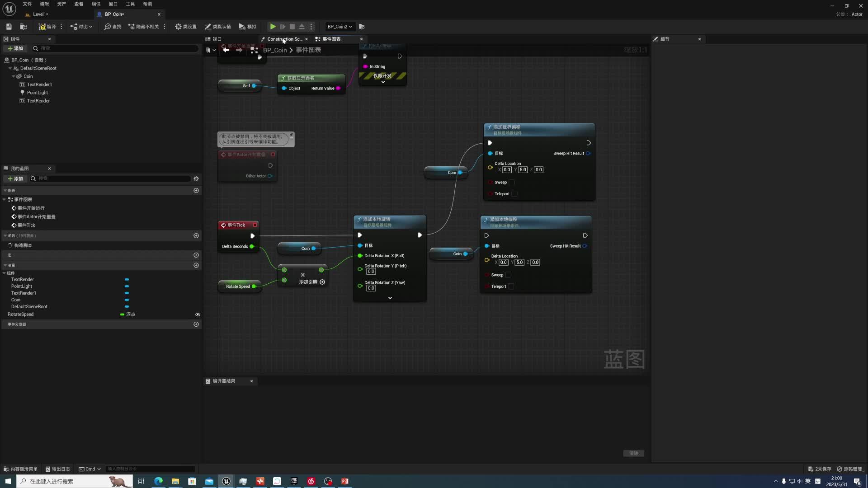Click 添加 in the My Blueprint panel
868x488 pixels.
click(x=15, y=178)
